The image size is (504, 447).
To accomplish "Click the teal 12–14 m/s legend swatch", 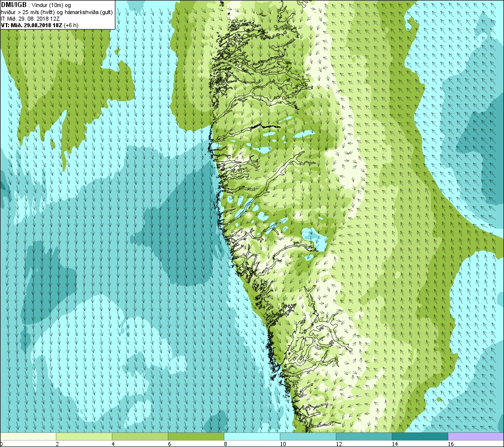I will (364, 436).
